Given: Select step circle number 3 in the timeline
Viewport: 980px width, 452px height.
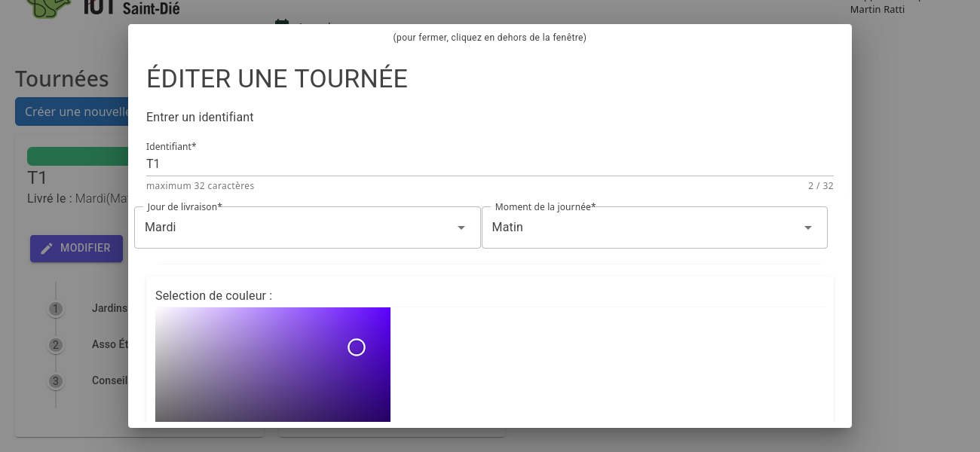Looking at the screenshot, I should (55, 381).
